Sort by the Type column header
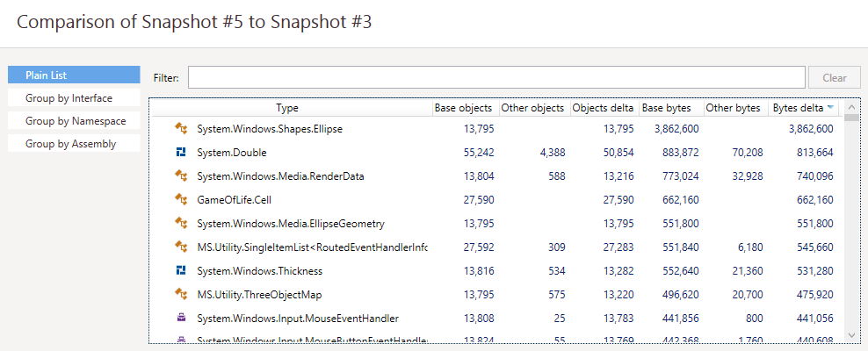The width and height of the screenshot is (868, 351). (287, 108)
